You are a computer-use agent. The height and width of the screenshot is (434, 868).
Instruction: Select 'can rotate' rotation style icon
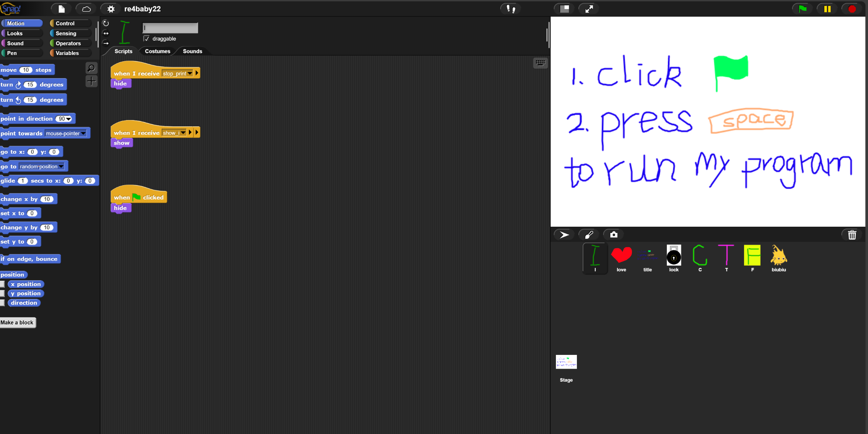106,23
